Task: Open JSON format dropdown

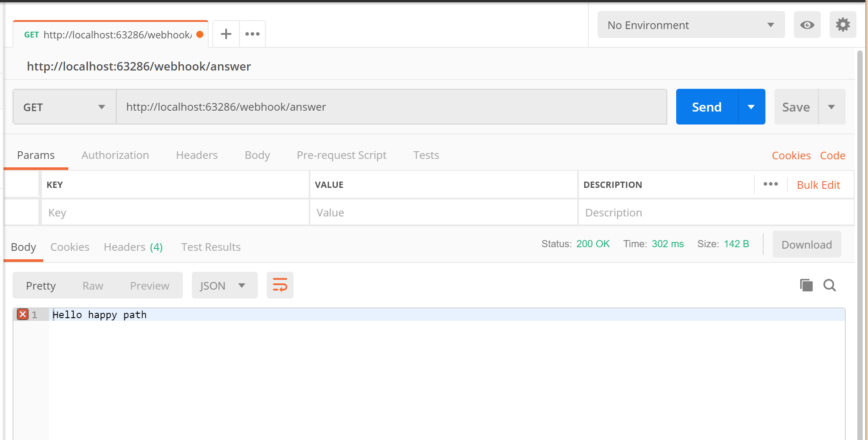Action: tap(224, 285)
